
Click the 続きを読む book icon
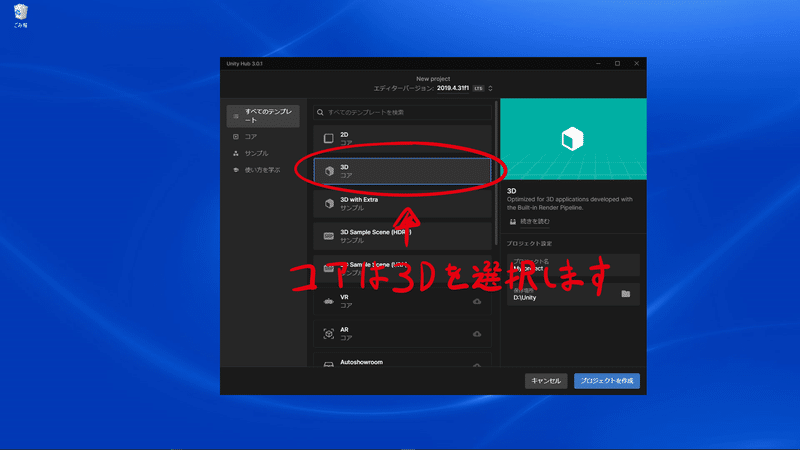513,221
